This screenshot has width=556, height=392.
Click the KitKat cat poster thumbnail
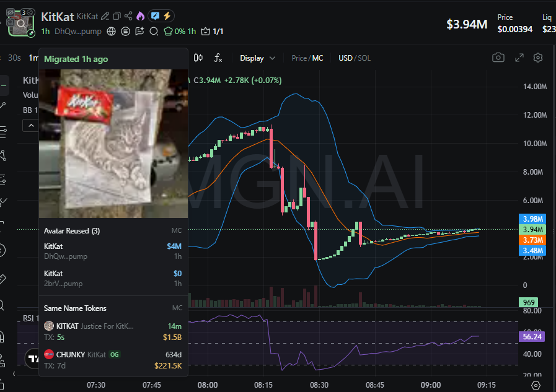pos(113,144)
